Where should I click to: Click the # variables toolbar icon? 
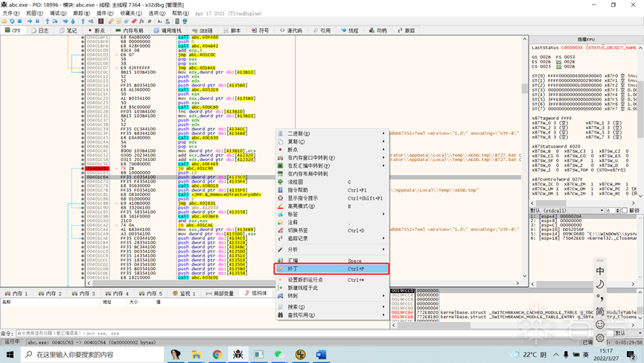tap(150, 21)
